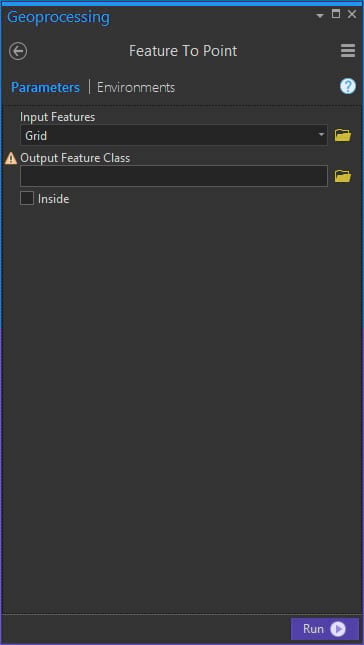Screen dimensions: 364x645
Task: Open the Grid combo box for Input Features
Action: (174, 135)
